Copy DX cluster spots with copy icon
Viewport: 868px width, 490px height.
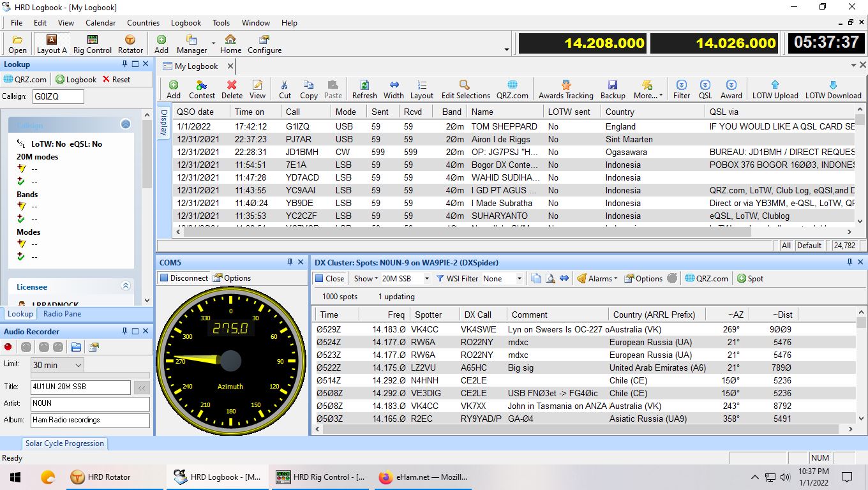[536, 278]
